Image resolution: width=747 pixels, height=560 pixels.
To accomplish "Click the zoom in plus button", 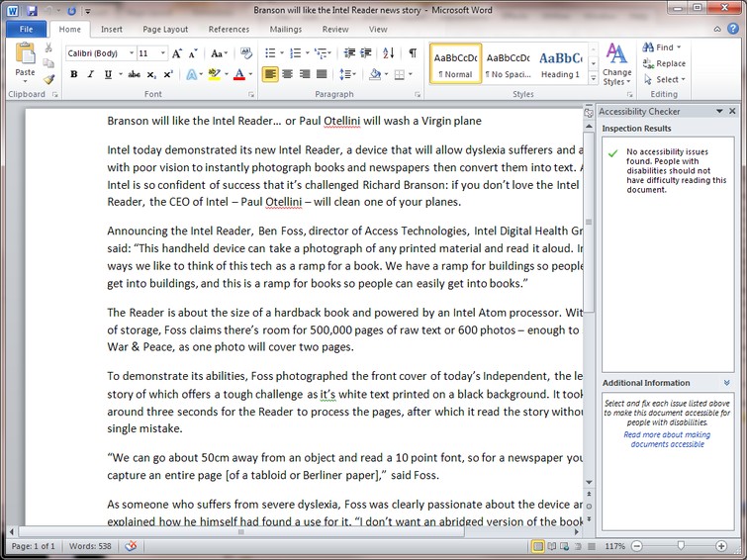I will click(721, 546).
